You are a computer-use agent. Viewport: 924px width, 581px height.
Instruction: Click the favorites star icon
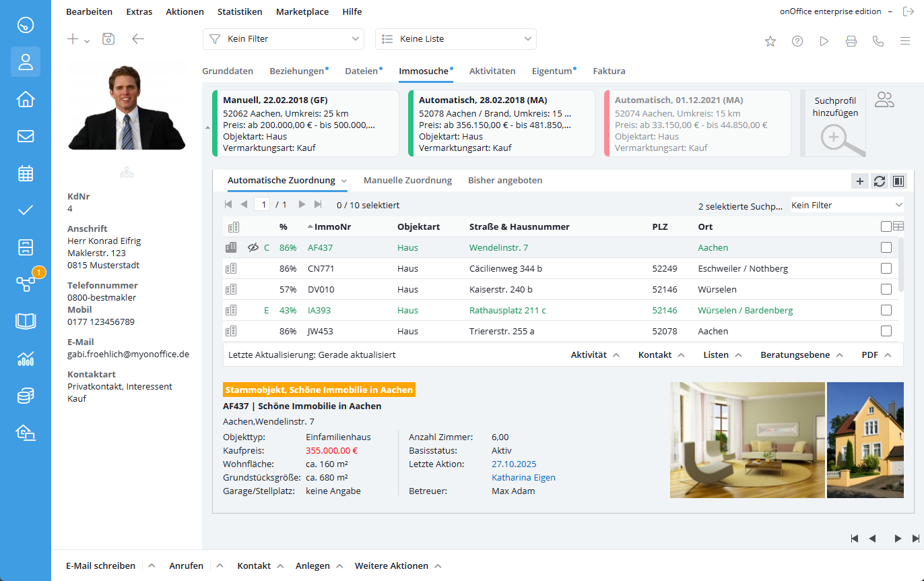click(770, 41)
